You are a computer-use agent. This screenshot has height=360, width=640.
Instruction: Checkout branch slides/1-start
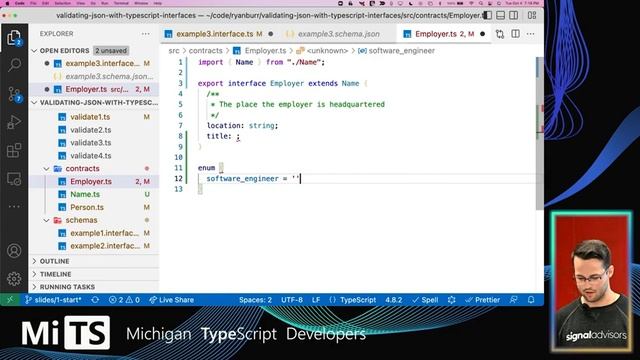(x=53, y=300)
